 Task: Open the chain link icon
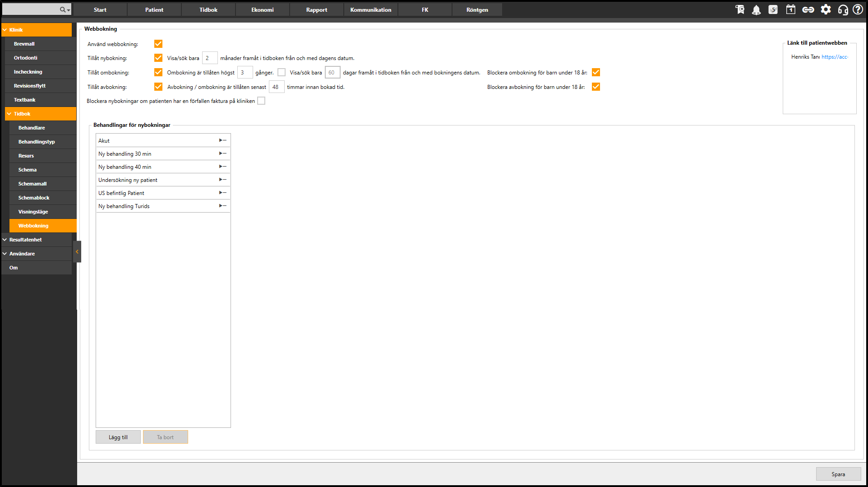[x=808, y=9]
